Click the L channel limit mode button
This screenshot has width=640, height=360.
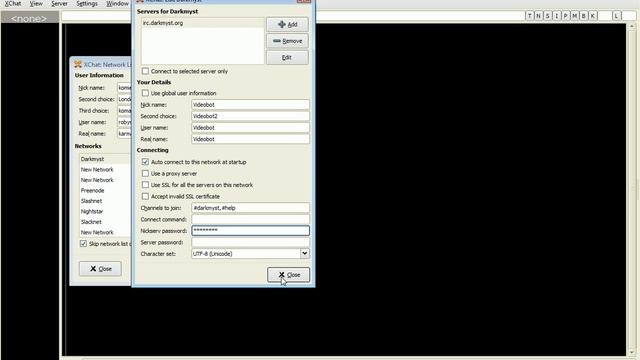(x=616, y=16)
